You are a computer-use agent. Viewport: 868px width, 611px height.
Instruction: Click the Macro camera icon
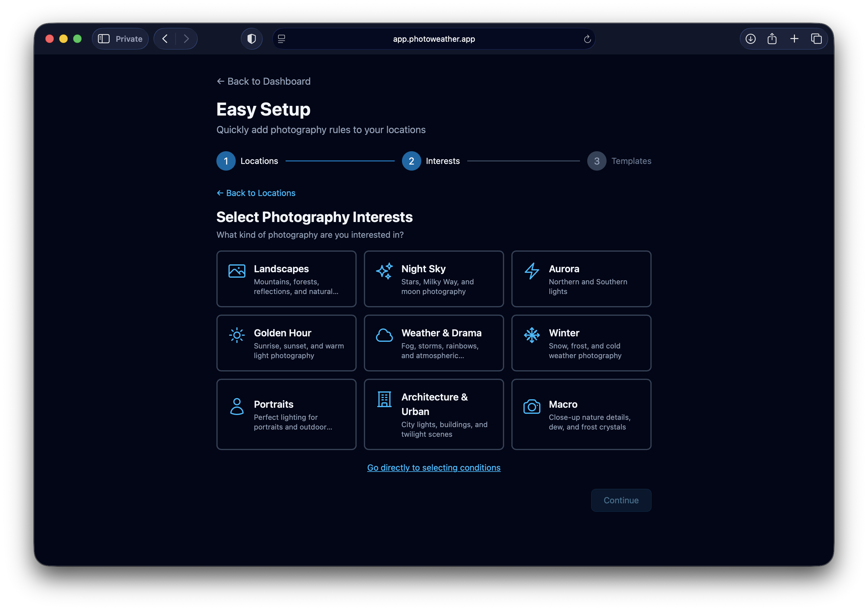(532, 406)
